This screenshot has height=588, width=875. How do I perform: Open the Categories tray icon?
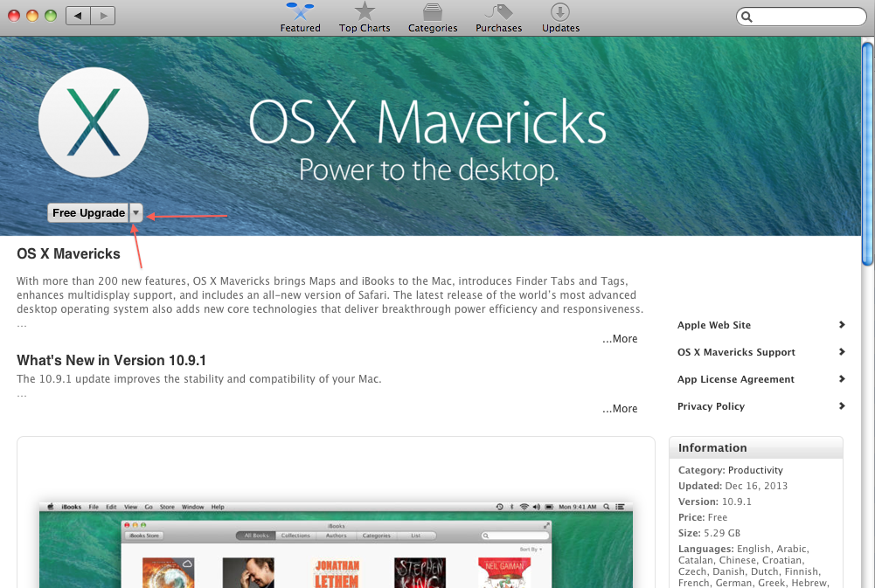click(x=433, y=11)
